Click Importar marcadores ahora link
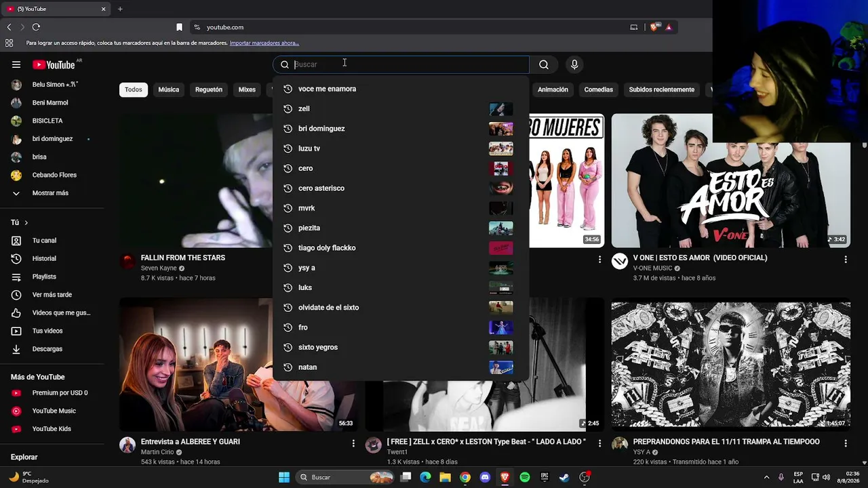Image resolution: width=868 pixels, height=488 pixels. pyautogui.click(x=264, y=43)
